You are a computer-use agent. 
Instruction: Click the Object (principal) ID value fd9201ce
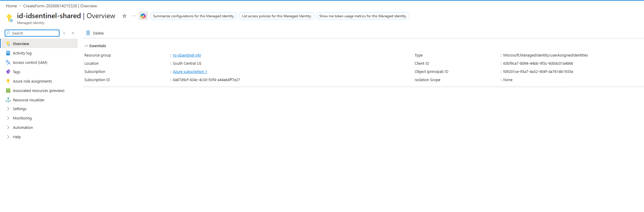(538, 71)
